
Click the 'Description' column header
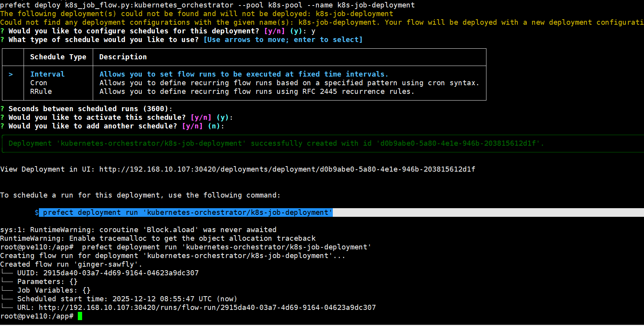click(x=123, y=57)
